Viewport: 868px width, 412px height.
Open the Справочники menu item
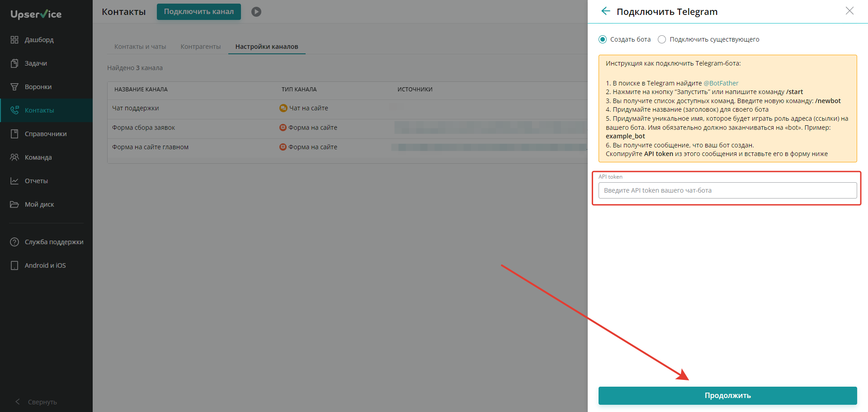coord(46,134)
